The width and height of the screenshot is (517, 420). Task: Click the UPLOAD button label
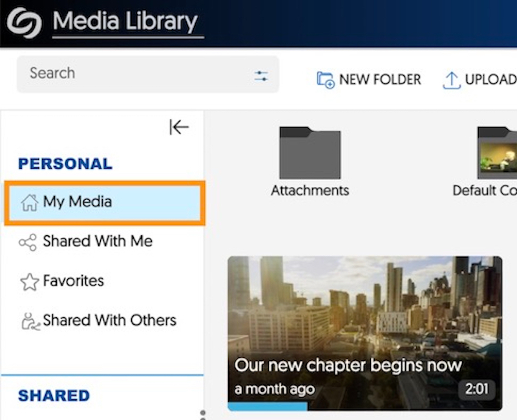[490, 79]
